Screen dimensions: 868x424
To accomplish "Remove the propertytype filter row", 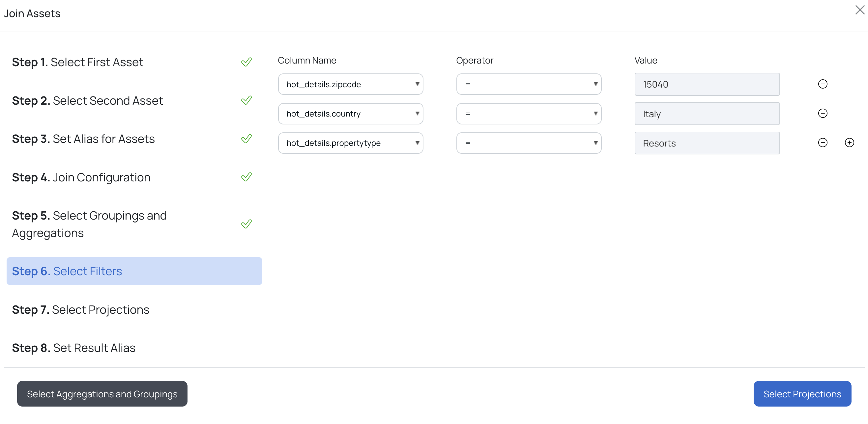I will coord(823,143).
